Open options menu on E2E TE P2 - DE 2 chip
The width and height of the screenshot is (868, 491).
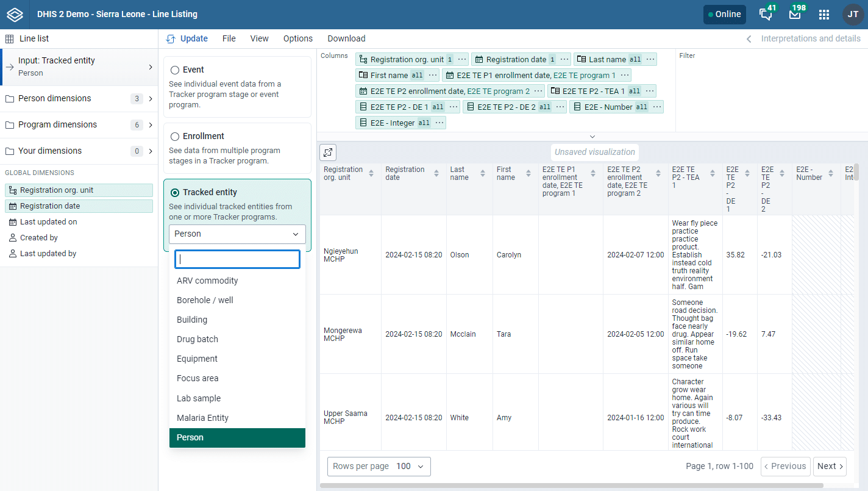tap(560, 107)
